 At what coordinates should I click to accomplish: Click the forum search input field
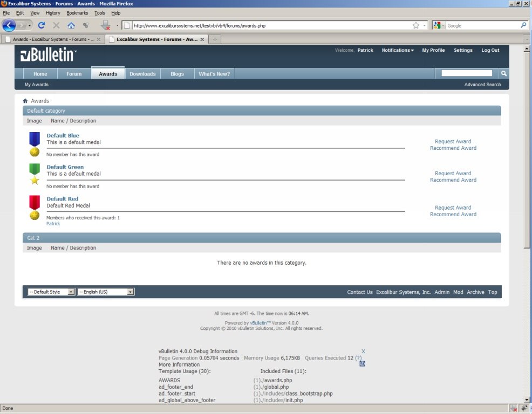tap(467, 73)
